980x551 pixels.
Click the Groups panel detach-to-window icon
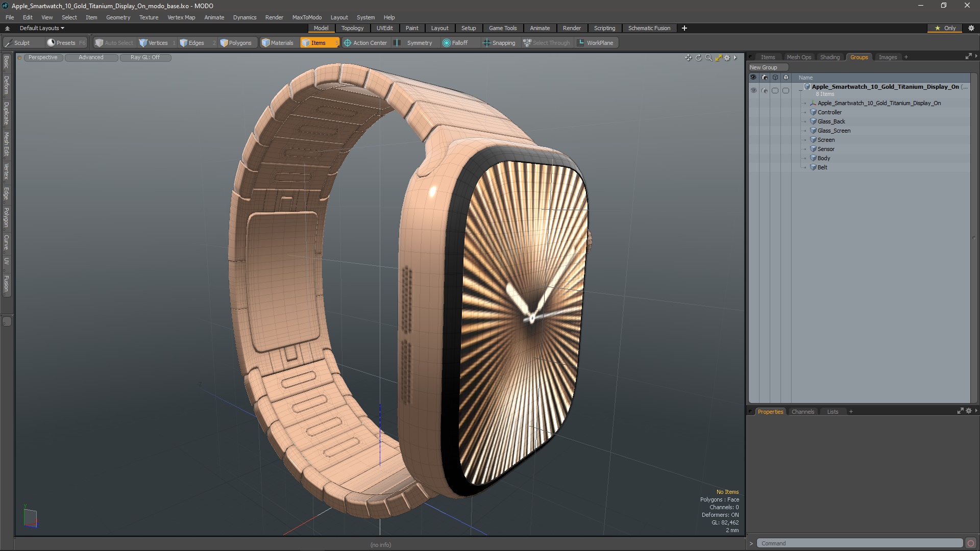[x=968, y=57]
